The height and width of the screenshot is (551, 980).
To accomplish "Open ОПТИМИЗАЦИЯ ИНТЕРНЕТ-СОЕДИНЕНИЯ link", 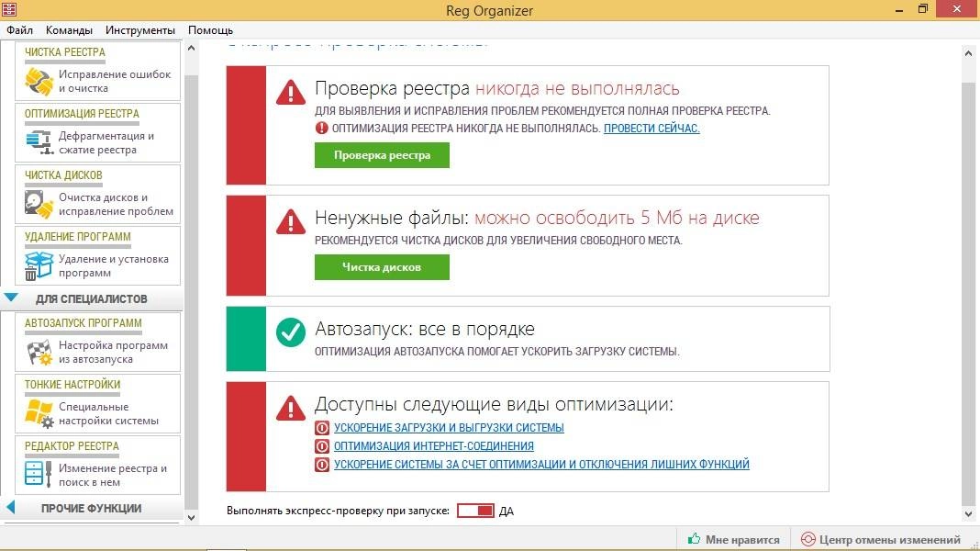I will [434, 446].
